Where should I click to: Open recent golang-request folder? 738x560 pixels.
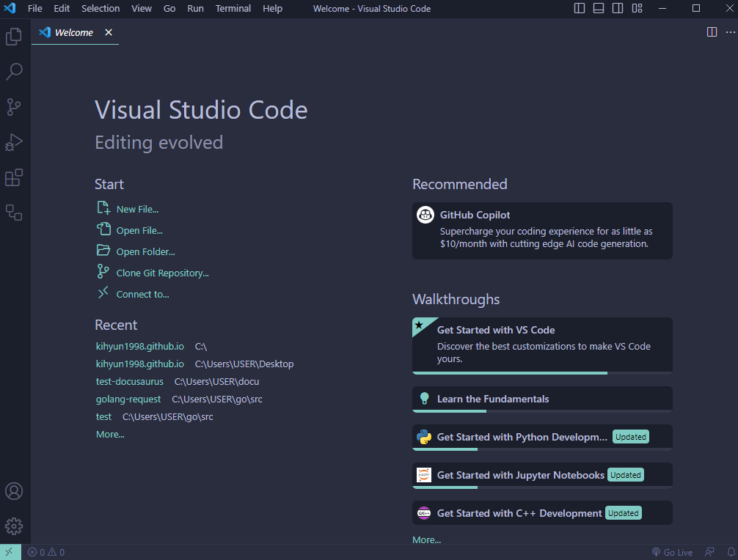point(128,399)
